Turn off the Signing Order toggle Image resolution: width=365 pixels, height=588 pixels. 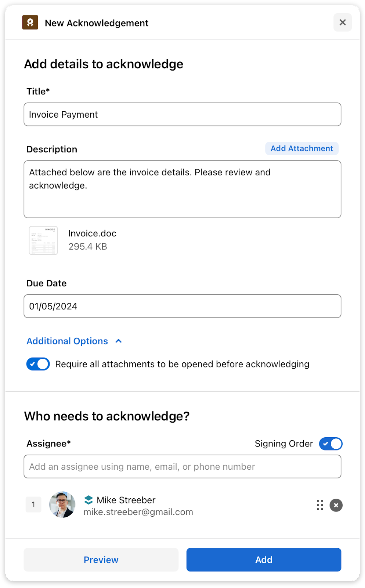click(331, 444)
